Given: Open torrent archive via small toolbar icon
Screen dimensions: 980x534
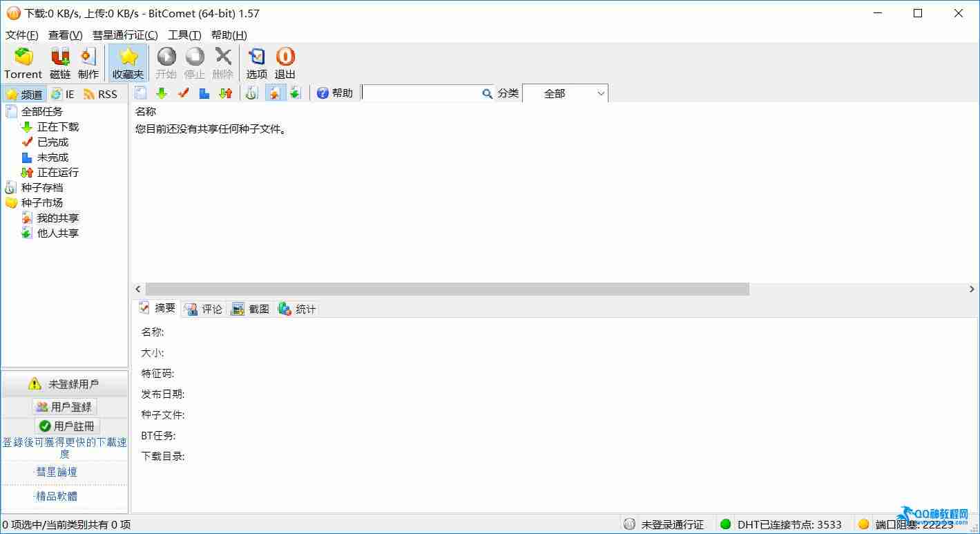Looking at the screenshot, I should click(252, 93).
